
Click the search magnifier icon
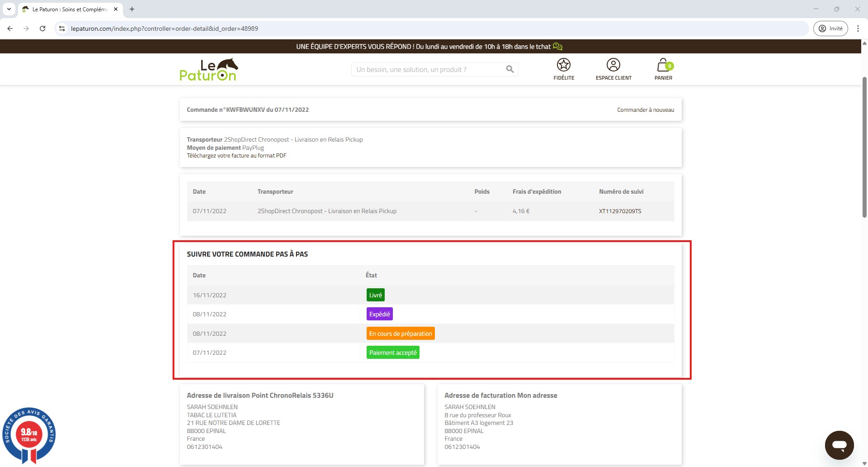pos(509,69)
